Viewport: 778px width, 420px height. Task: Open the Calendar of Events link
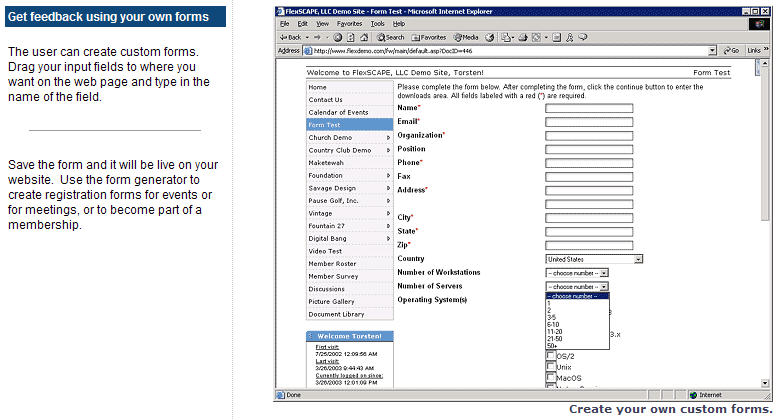coord(338,112)
